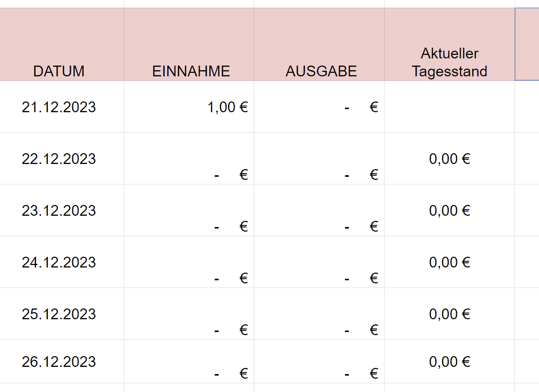539x392 pixels.
Task: Select the empty Tagesstand cell for 21.12.2023
Action: coord(450,107)
